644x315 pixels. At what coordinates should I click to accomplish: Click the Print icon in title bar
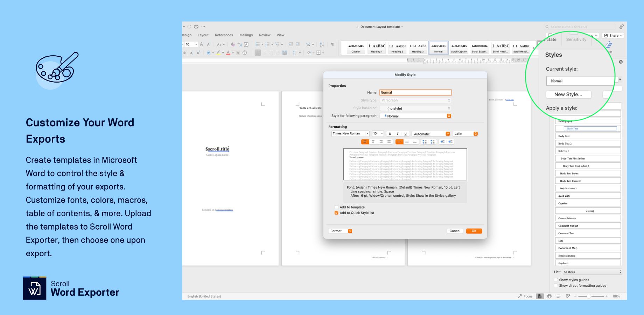196,27
